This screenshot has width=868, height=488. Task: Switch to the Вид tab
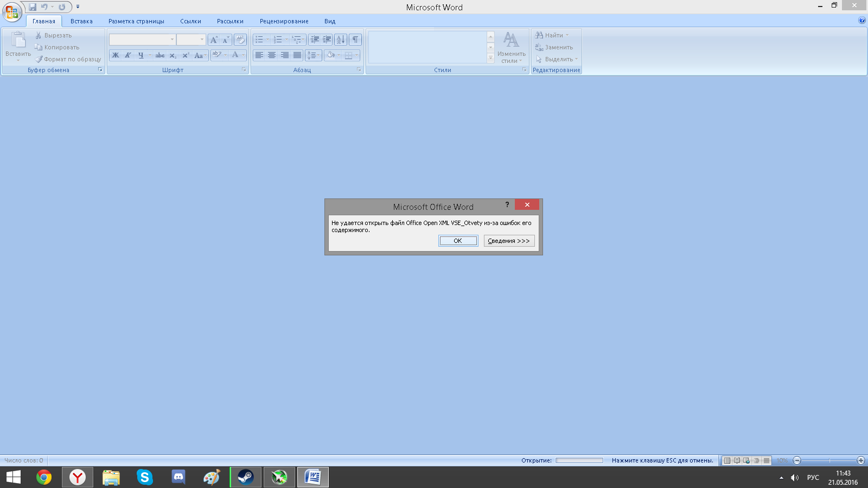point(330,21)
